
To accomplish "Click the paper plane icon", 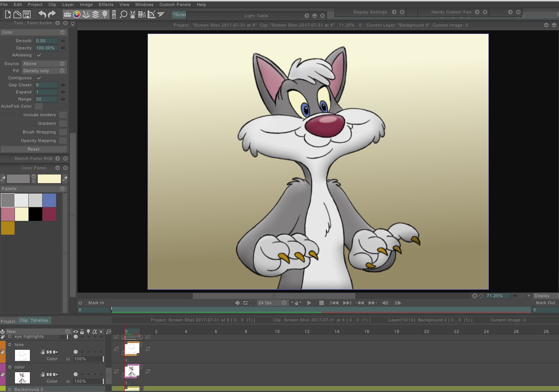I will click(161, 14).
